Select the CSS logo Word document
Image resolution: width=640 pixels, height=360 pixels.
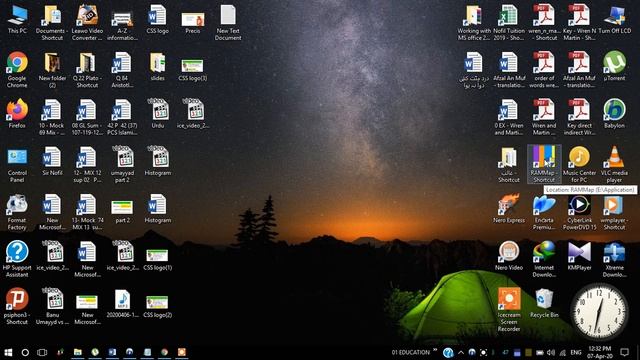[x=158, y=19]
